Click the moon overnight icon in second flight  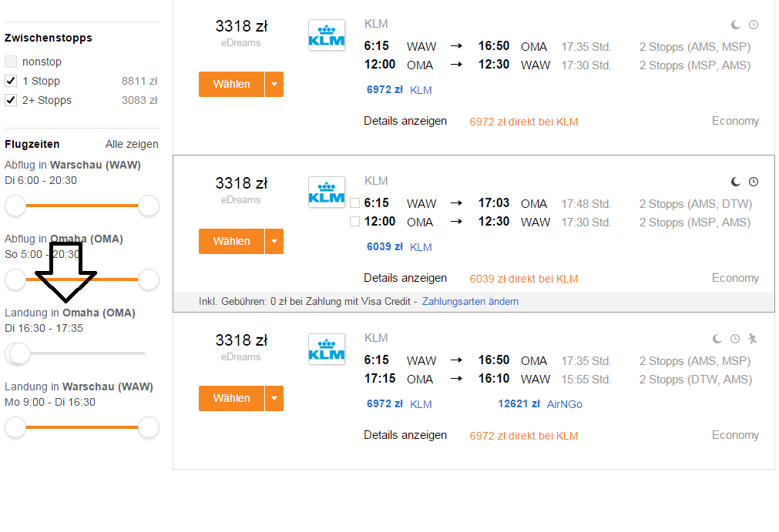click(x=736, y=182)
